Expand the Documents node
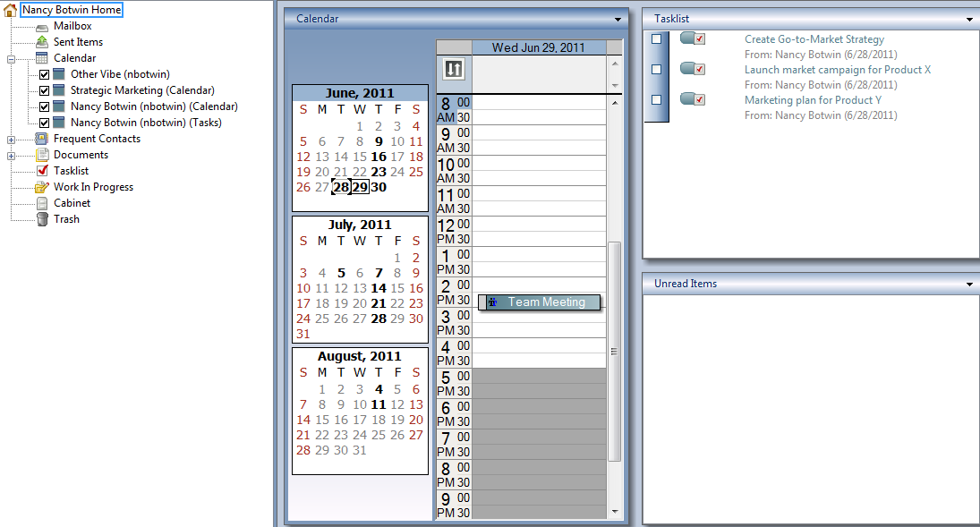 12,157
